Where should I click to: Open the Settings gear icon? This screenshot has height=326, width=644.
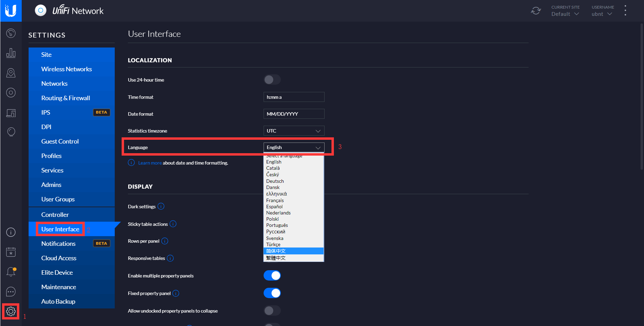coord(11,312)
